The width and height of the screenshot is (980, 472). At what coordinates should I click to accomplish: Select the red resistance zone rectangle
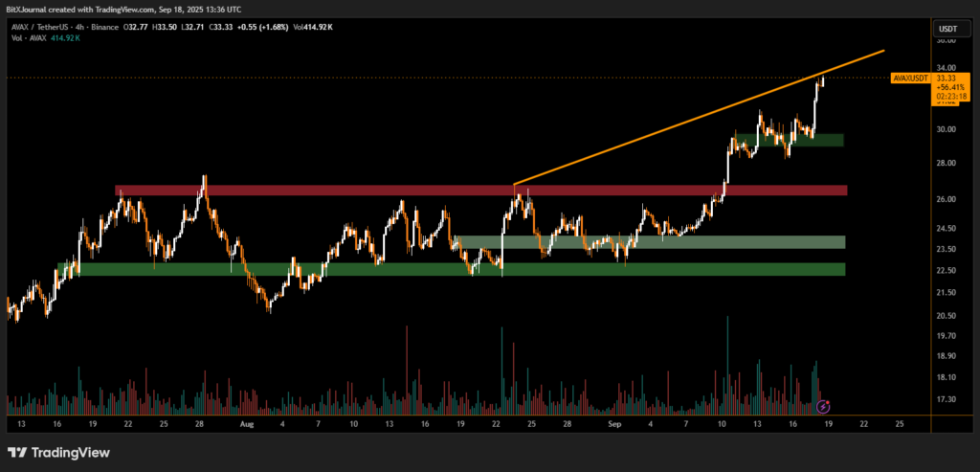(x=479, y=191)
